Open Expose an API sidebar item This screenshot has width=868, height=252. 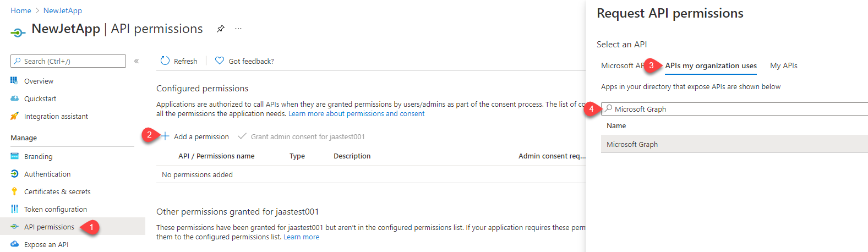[x=46, y=244]
